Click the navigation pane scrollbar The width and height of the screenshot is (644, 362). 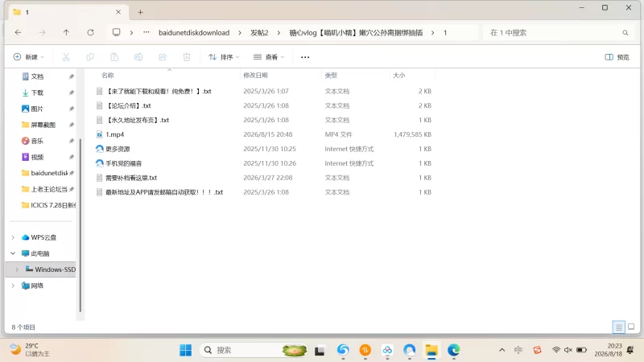coord(80,226)
